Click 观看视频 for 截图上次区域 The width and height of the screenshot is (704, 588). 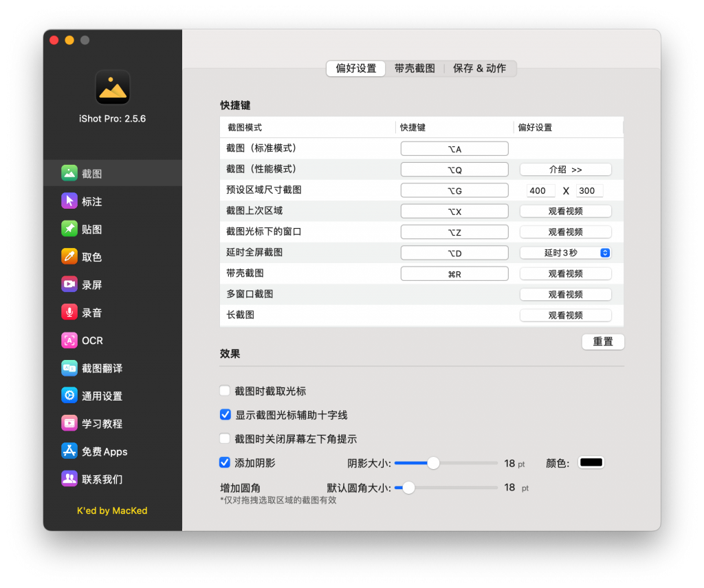(x=565, y=212)
